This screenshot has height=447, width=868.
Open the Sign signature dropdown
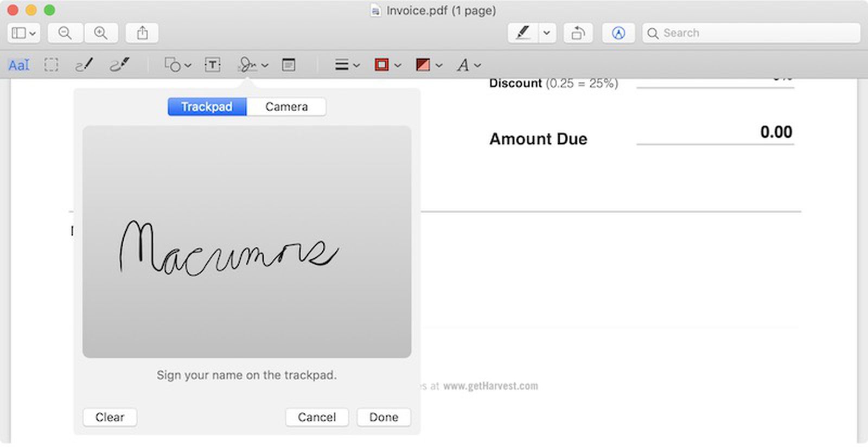[253, 65]
